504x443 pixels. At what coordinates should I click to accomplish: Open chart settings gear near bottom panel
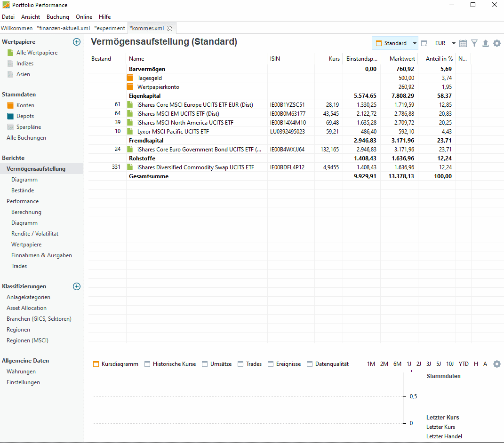coord(497,364)
